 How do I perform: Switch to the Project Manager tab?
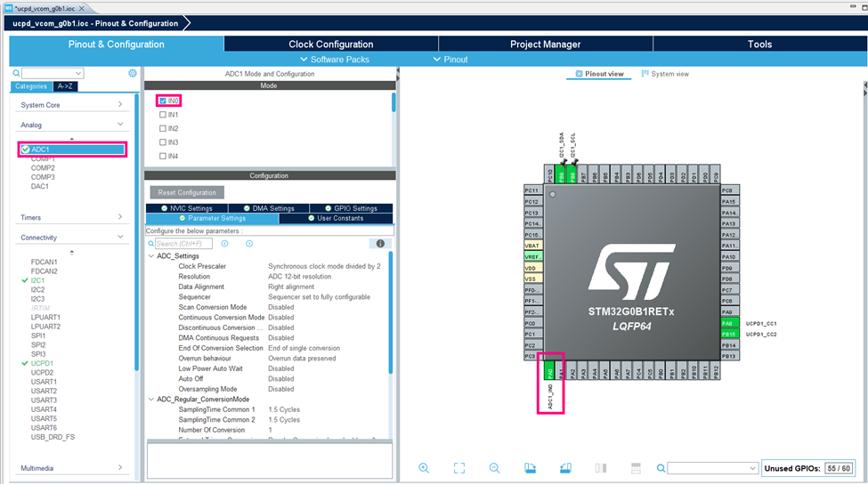point(545,44)
